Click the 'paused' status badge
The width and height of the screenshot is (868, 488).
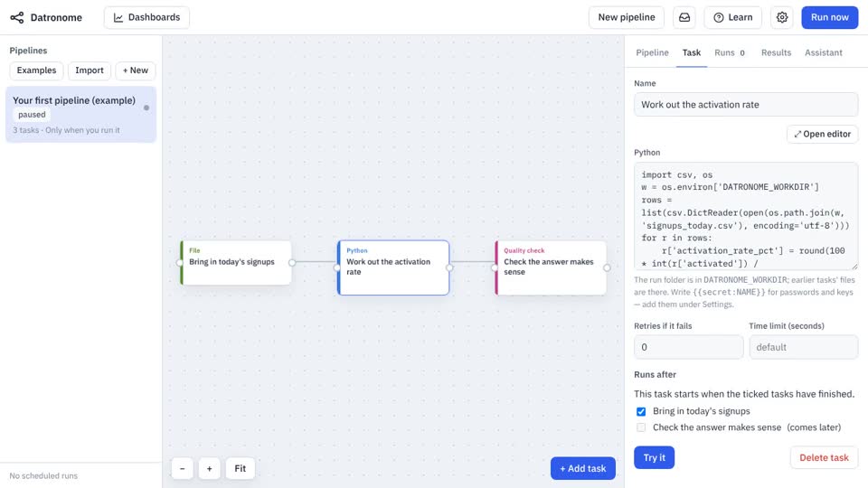pos(32,115)
